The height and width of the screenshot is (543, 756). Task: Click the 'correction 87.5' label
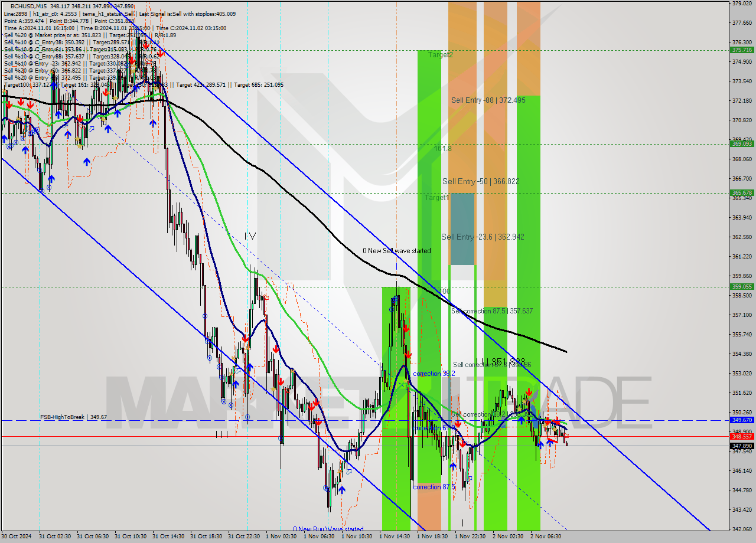click(x=434, y=487)
